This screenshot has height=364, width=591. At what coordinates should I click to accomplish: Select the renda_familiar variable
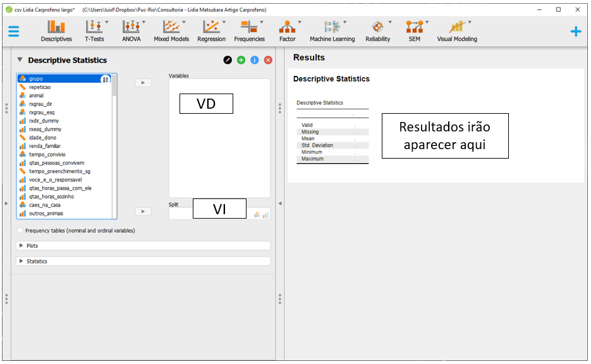pos(45,146)
